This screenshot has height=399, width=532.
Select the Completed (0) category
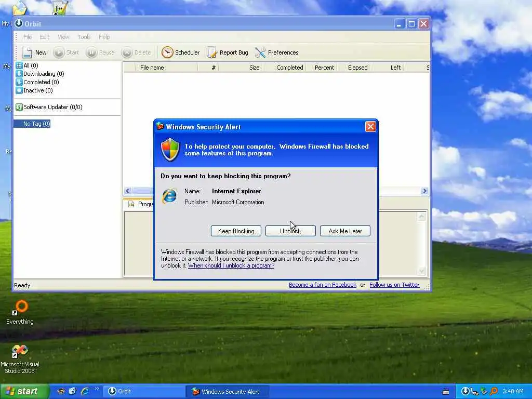37,82
